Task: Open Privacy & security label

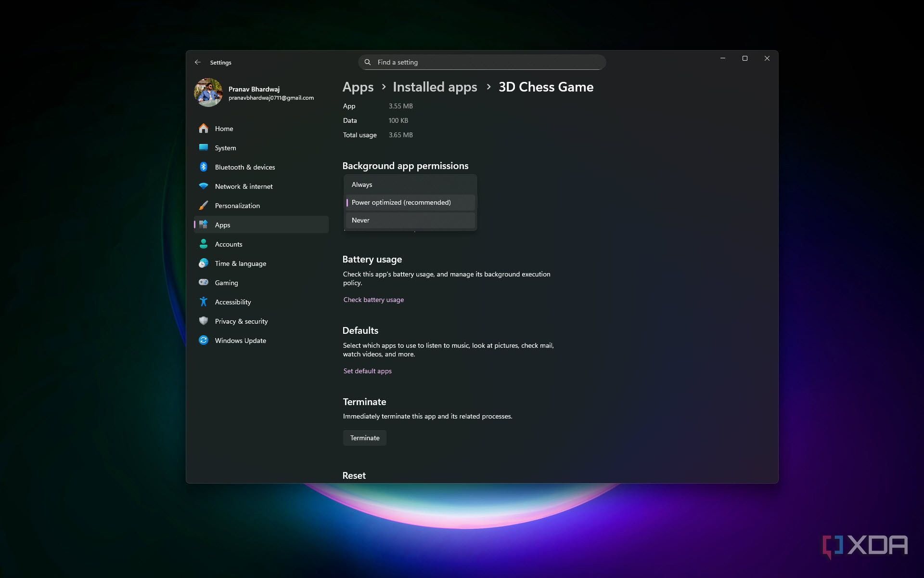Action: (x=241, y=321)
